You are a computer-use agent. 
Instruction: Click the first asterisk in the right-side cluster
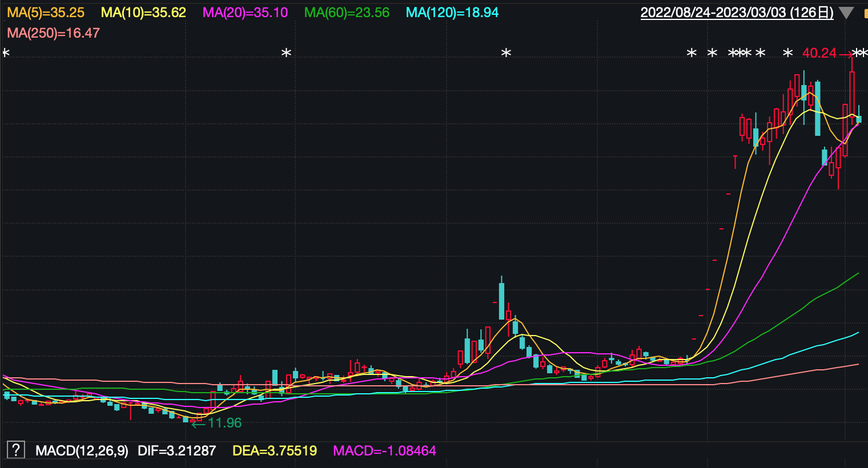tap(692, 53)
